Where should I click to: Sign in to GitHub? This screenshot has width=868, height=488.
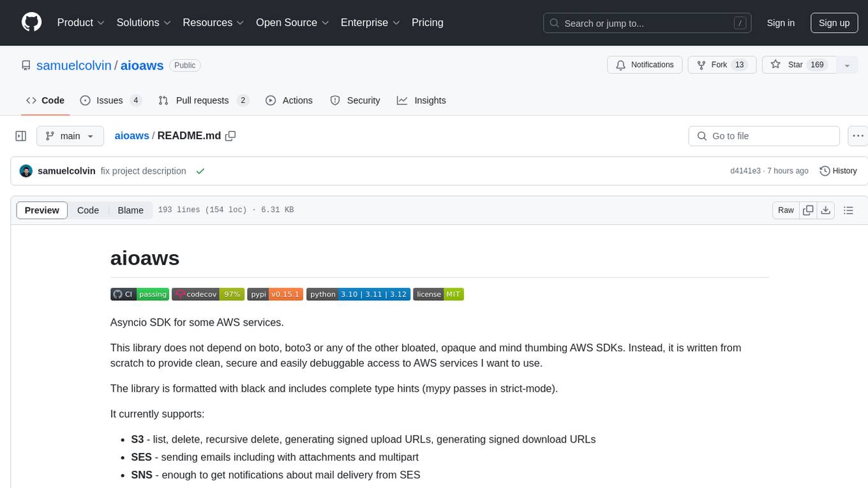(x=781, y=23)
